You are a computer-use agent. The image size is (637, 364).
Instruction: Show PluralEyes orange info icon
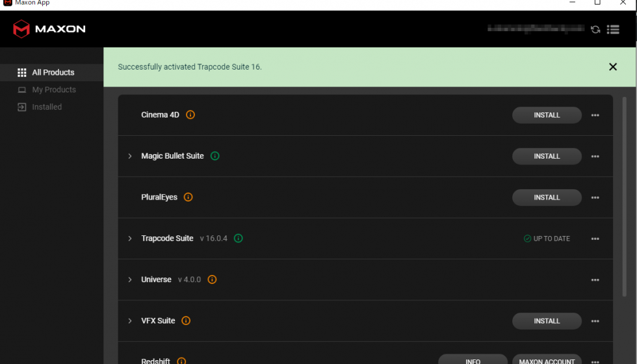click(x=188, y=197)
